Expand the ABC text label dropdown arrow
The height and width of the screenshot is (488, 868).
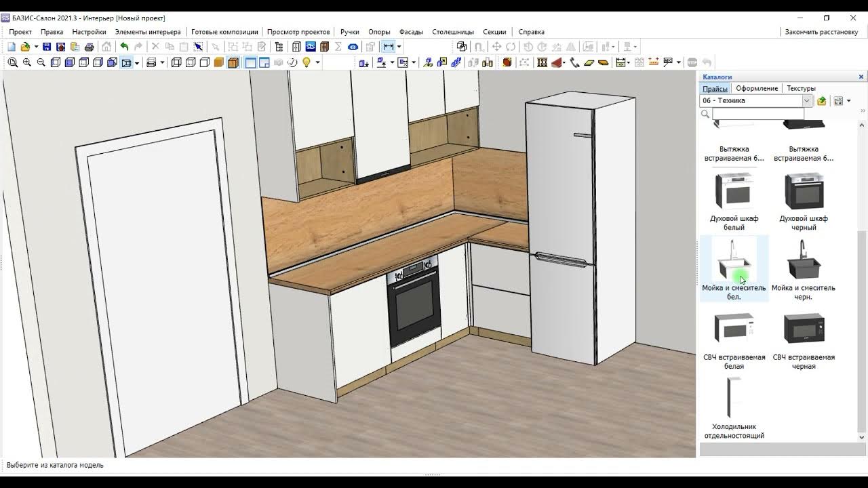(x=678, y=62)
